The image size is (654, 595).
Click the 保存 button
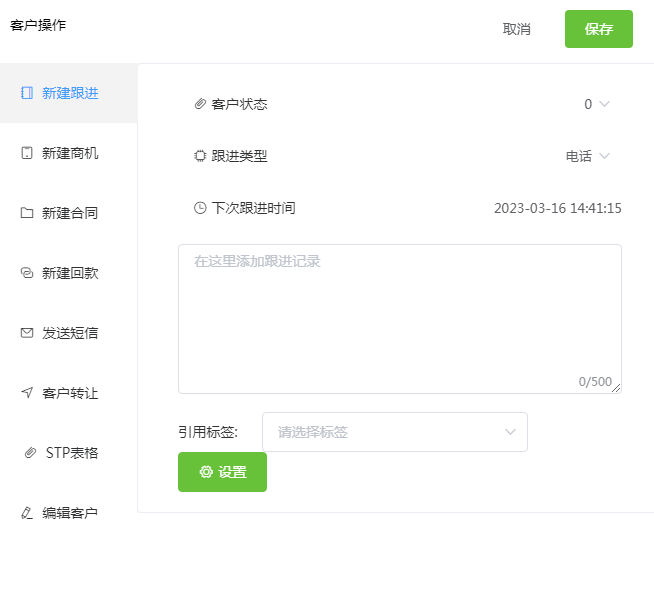599,29
